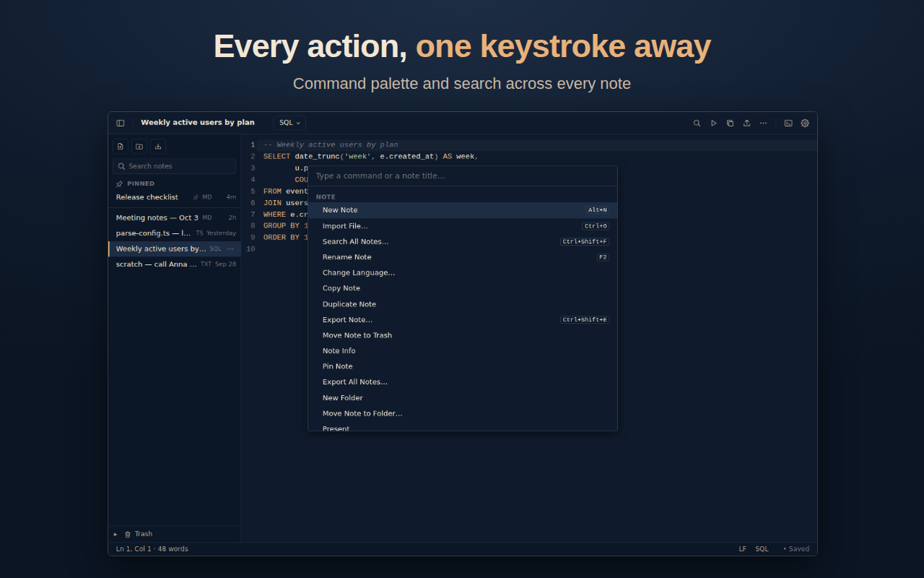The width and height of the screenshot is (924, 578).
Task: Select the Rename Note command
Action: pos(463,257)
